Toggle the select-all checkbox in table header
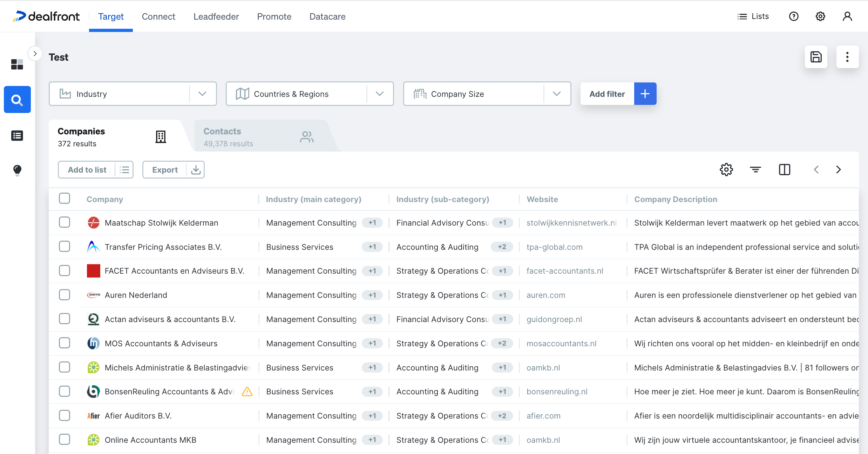Screen dimensions: 868x454 tap(64, 199)
